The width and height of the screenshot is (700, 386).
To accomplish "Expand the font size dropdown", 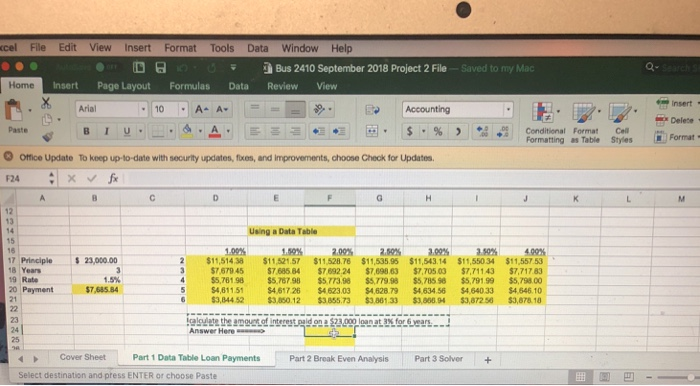I will click(183, 109).
